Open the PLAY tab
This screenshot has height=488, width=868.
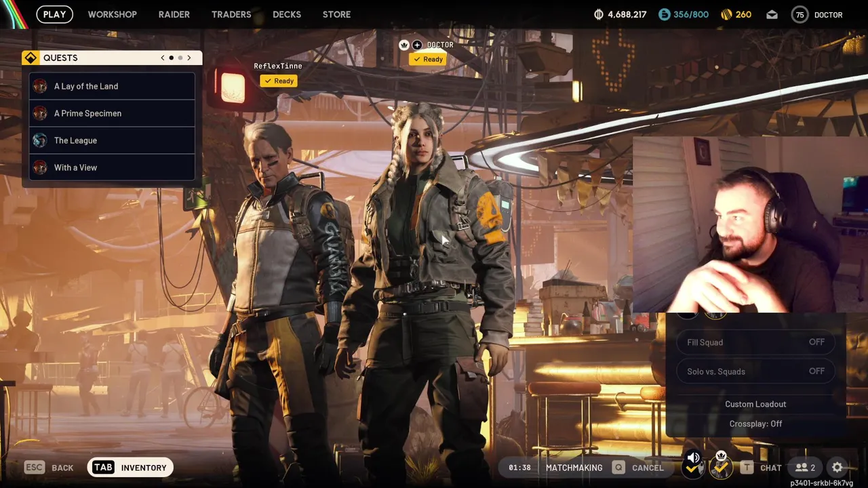55,14
